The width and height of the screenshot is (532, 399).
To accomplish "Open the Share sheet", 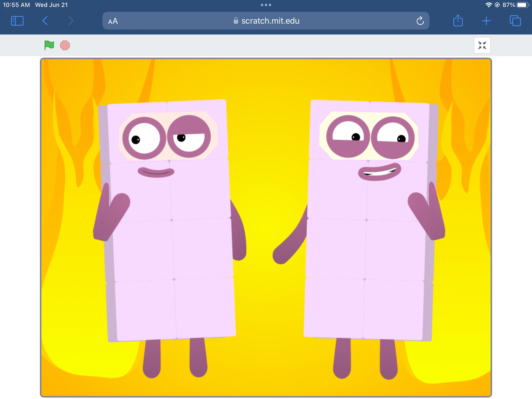I will tap(458, 21).
